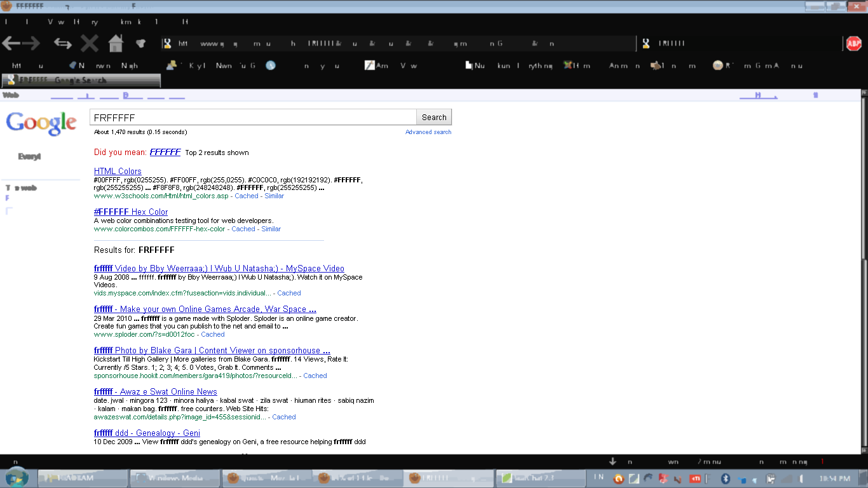Go to the Home page icon

tap(115, 43)
